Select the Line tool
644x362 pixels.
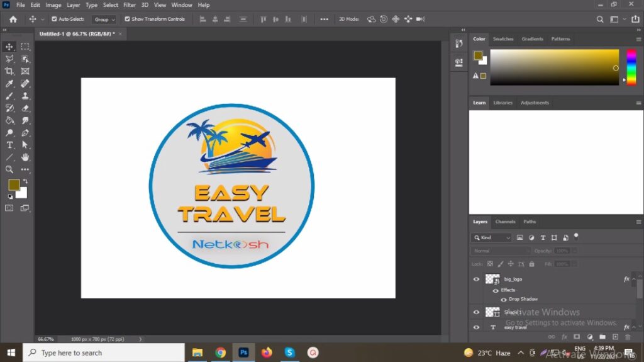point(9,157)
